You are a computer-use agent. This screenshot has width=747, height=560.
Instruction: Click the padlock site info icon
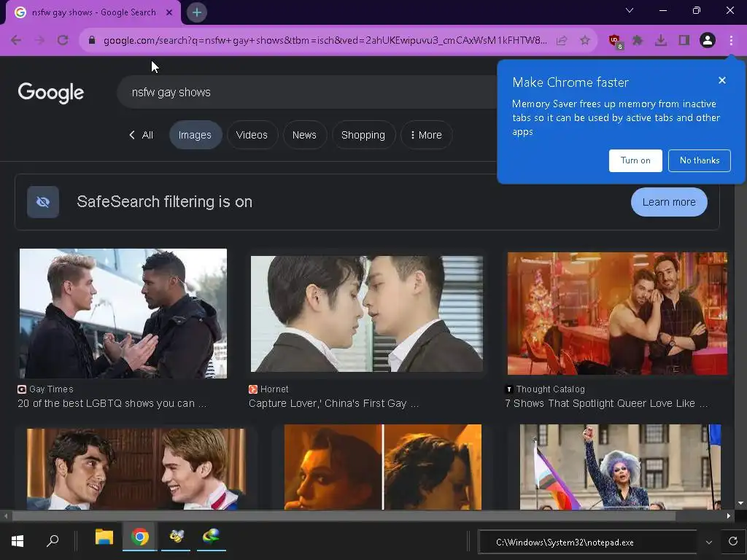(x=92, y=41)
